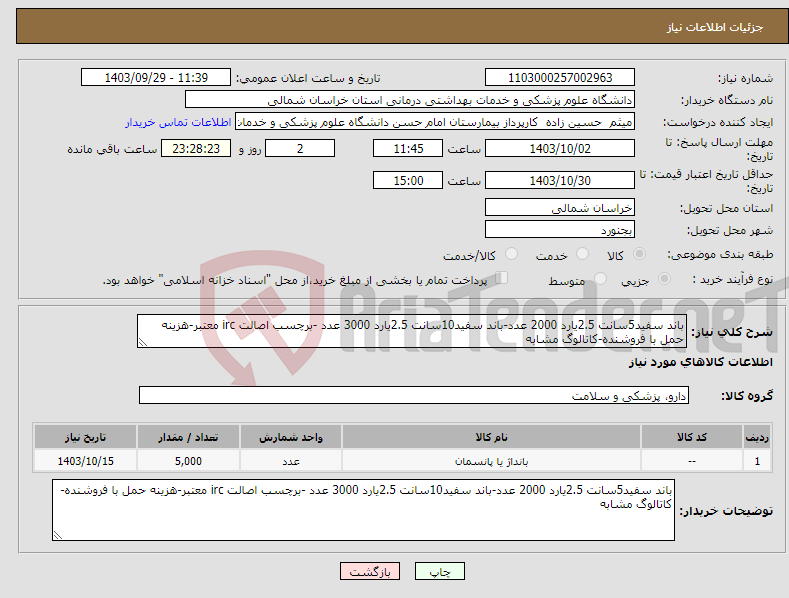Image resolution: width=789 pixels, height=598 pixels.
Task: Select the جزیی purchase type radio
Action: tap(664, 278)
